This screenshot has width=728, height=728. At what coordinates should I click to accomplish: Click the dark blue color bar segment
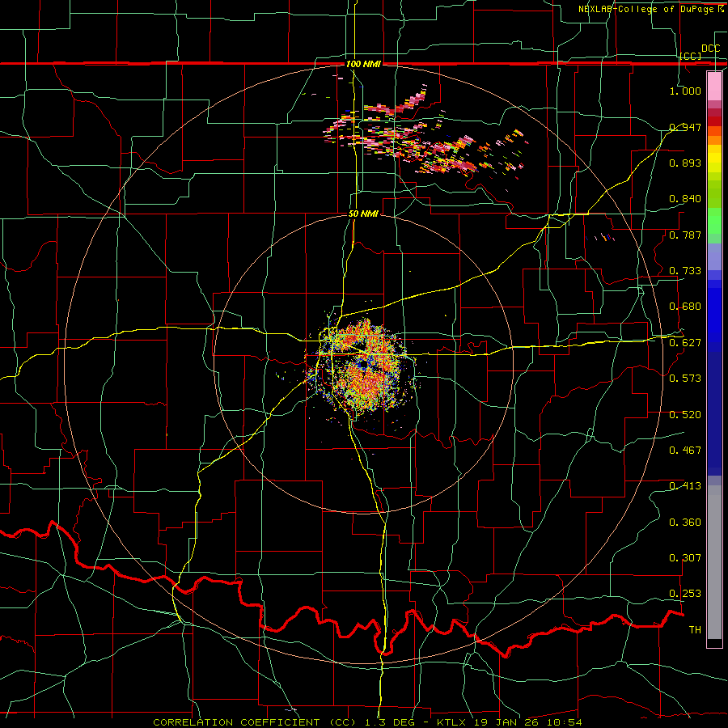pos(714,413)
